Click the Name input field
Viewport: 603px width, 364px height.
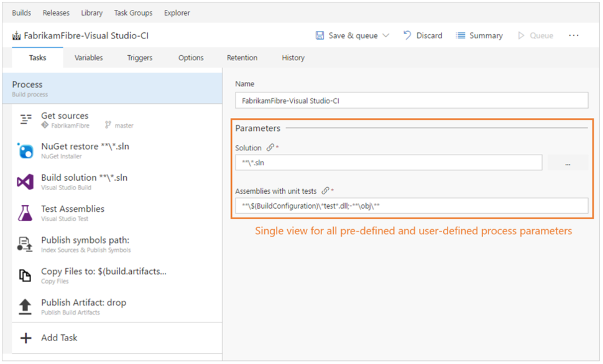pos(412,101)
